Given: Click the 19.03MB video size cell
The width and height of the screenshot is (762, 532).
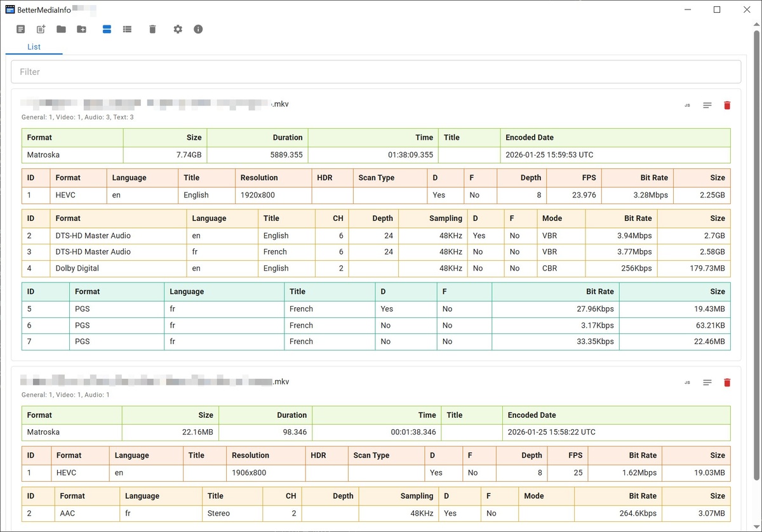Looking at the screenshot, I should click(x=696, y=472).
